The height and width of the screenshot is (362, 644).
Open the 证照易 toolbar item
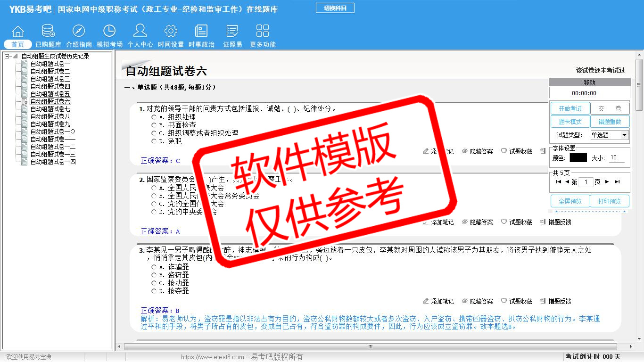tap(232, 32)
